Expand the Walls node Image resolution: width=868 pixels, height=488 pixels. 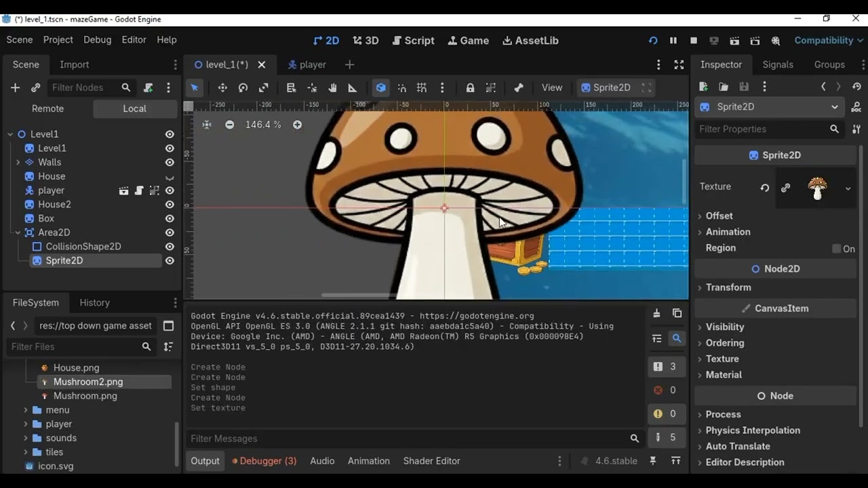pos(18,163)
